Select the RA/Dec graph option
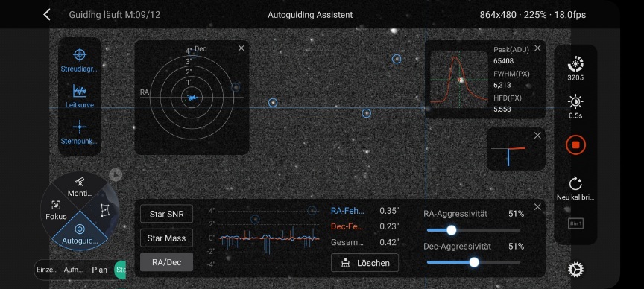This screenshot has width=644, height=289. coord(166,262)
